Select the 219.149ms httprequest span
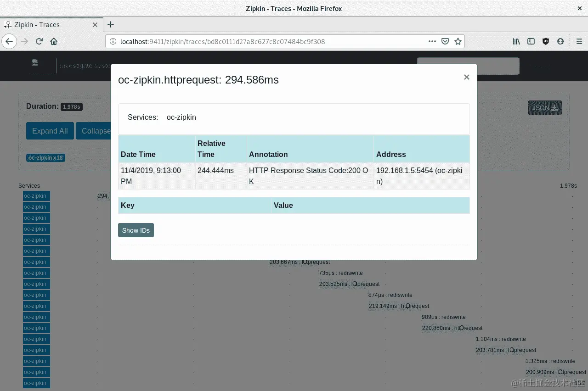The width and height of the screenshot is (588, 391). pyautogui.click(x=399, y=306)
